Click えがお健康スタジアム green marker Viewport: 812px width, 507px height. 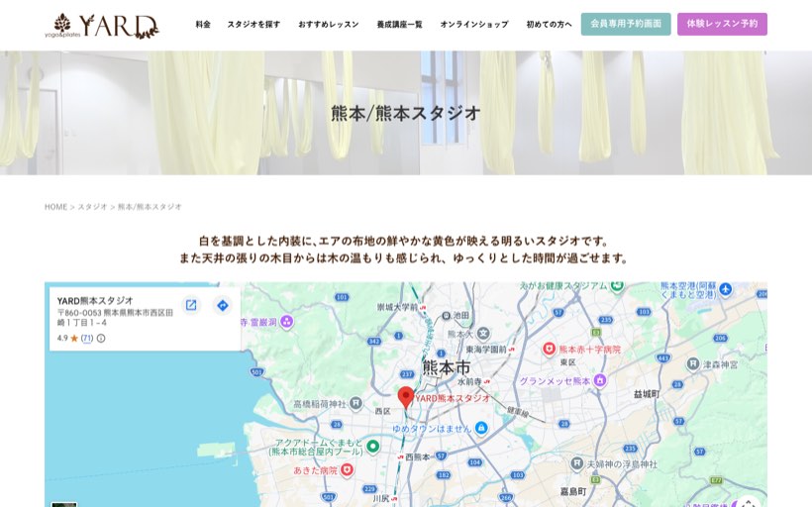coord(617,286)
